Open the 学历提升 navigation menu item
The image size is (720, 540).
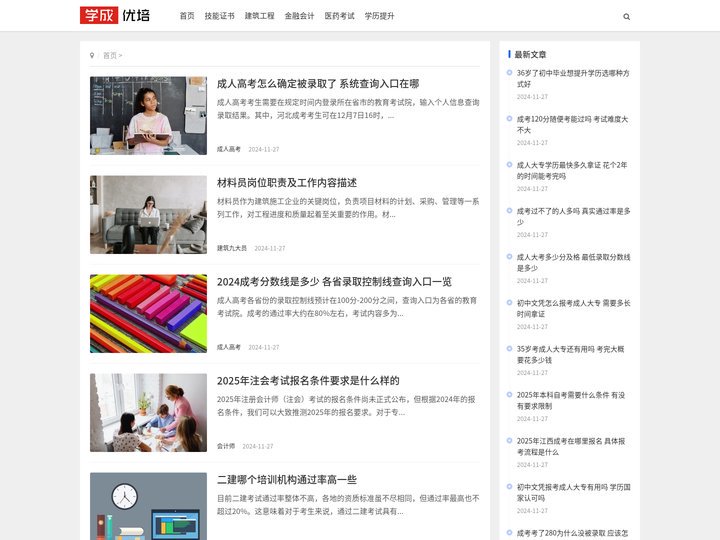pyautogui.click(x=379, y=16)
